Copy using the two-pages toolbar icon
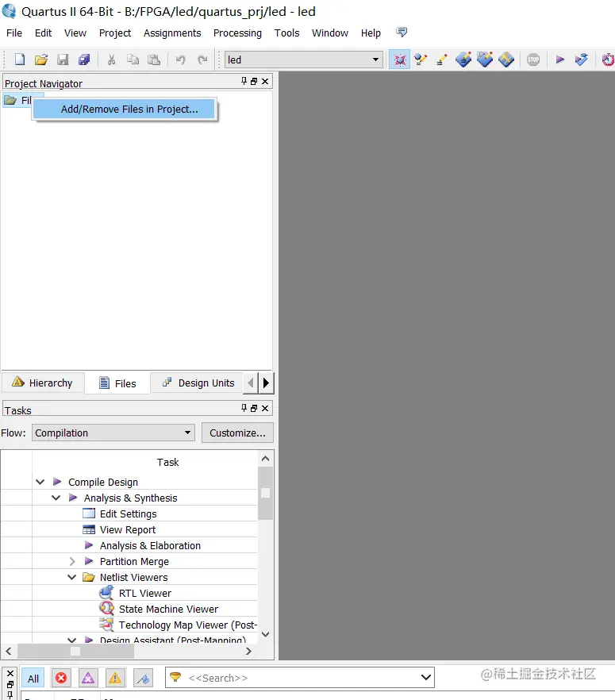This screenshot has height=700, width=615. coord(133,60)
